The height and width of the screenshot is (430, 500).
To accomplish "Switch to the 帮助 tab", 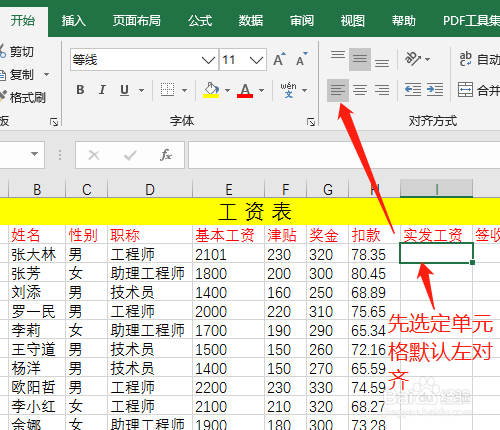I will pos(404,21).
